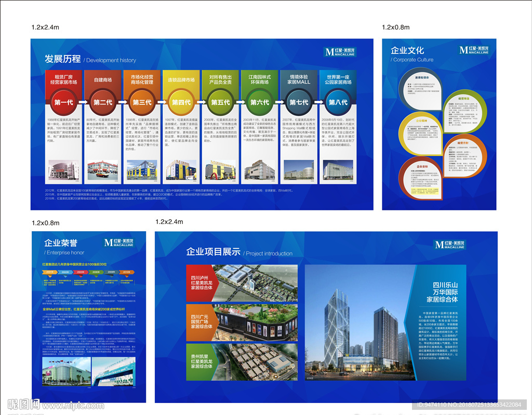Select the 第八代 blue circle badge

point(338,102)
